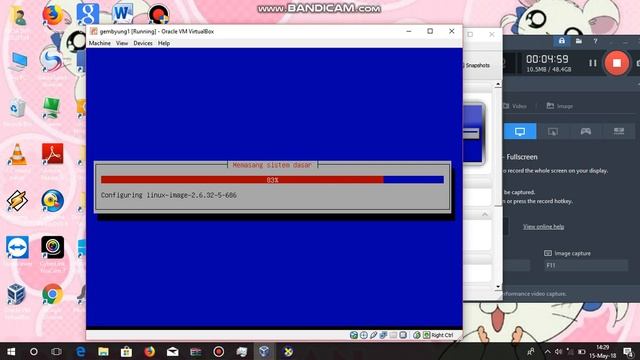The image size is (640, 360).
Task: Click the recording status icon in VM bar
Action: (x=403, y=335)
